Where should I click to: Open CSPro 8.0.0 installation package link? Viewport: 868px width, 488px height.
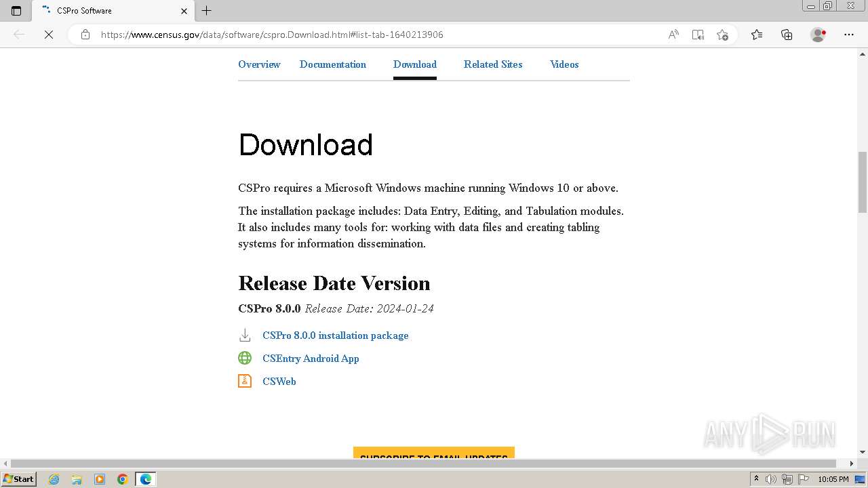[336, 335]
